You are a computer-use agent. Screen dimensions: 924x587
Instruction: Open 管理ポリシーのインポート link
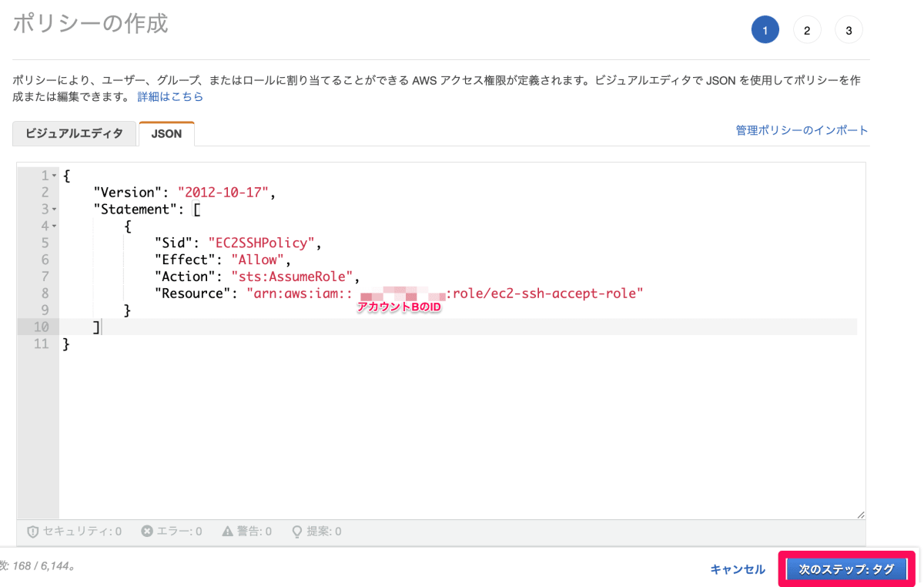(802, 130)
